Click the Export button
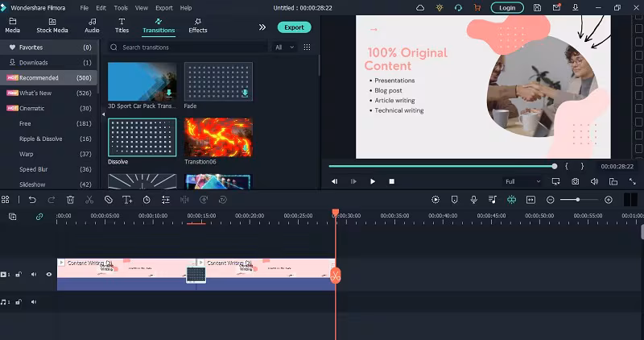This screenshot has height=340, width=644. (x=294, y=27)
